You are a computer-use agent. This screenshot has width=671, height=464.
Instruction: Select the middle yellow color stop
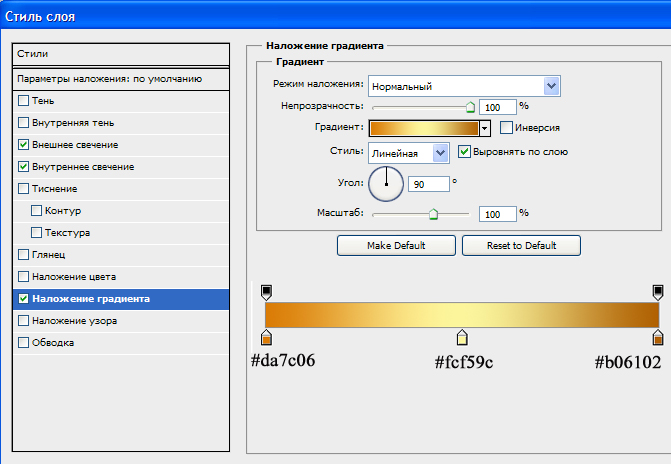[462, 338]
